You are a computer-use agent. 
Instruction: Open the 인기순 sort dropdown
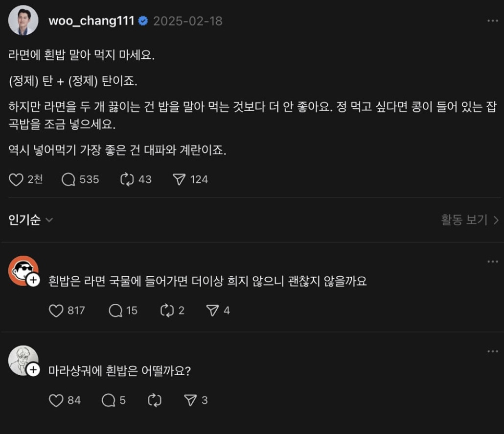tap(30, 220)
